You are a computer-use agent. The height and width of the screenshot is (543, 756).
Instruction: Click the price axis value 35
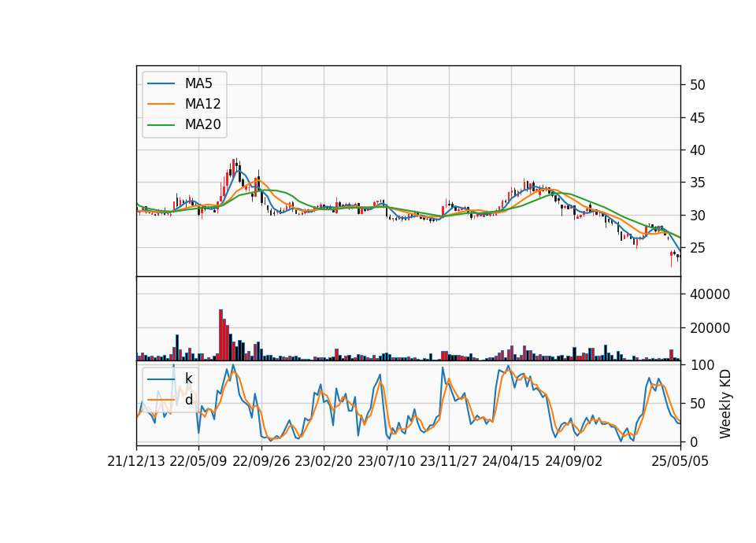pos(697,183)
